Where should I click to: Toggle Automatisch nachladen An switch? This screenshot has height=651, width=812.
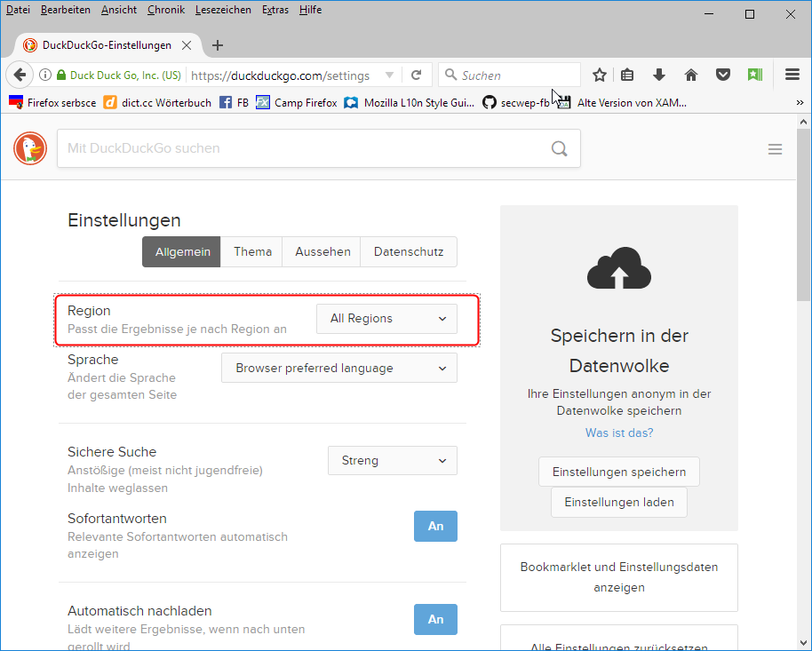435,619
